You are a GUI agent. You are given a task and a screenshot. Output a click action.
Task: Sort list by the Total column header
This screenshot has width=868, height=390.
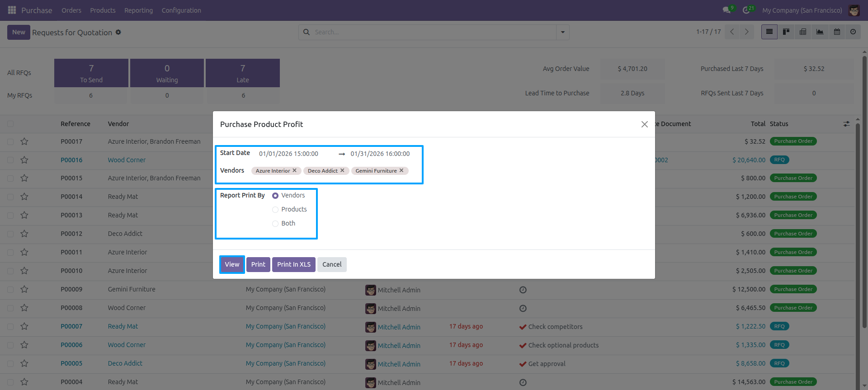[x=758, y=124]
